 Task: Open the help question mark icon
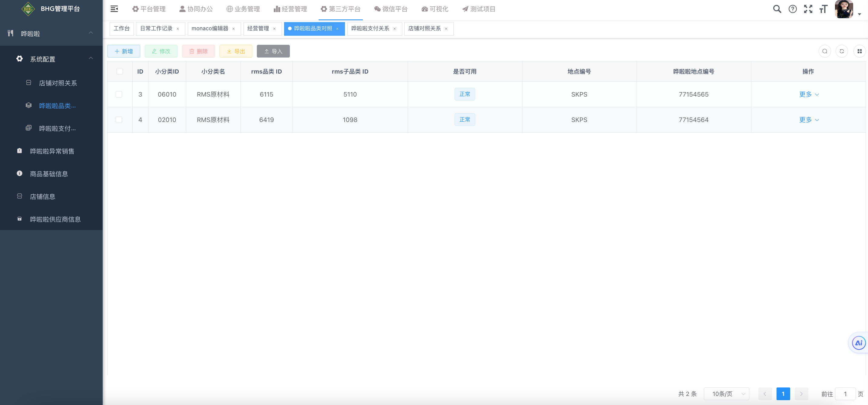793,9
